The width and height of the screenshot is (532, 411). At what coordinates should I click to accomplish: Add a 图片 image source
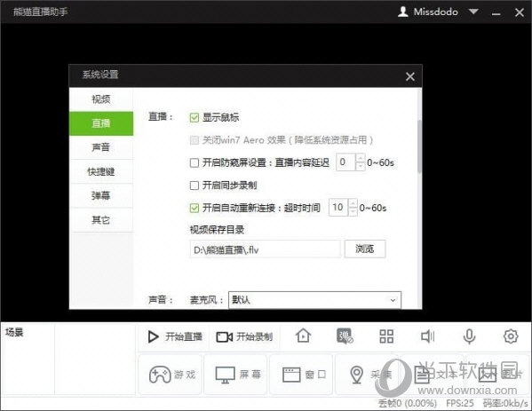(x=497, y=375)
